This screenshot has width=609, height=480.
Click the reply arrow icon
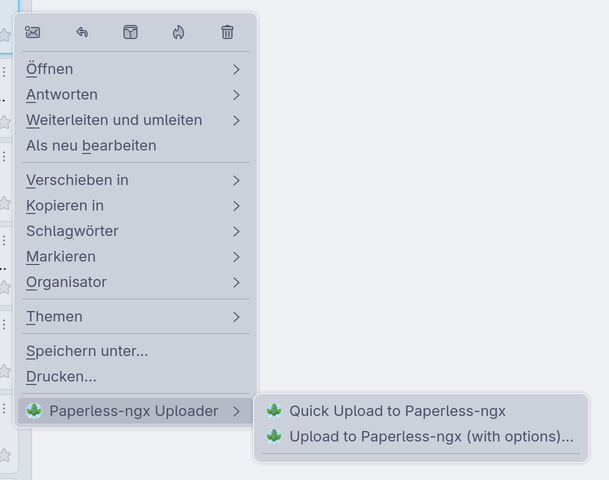[82, 32]
